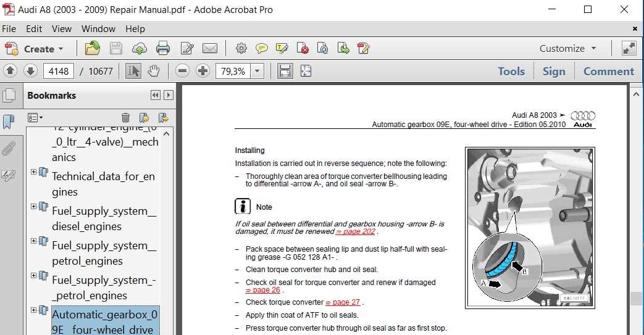This screenshot has width=644, height=335.
Task: Toggle the Bookmarks panel icon
Action: tap(9, 122)
